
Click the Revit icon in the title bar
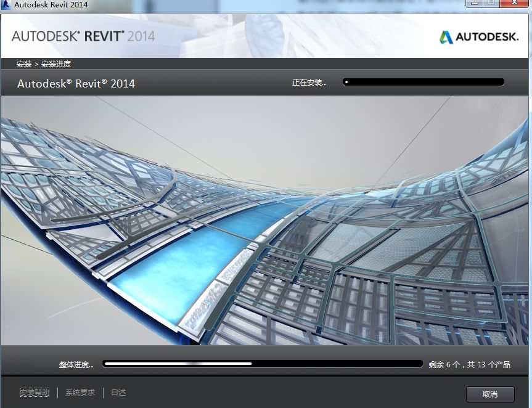point(6,5)
